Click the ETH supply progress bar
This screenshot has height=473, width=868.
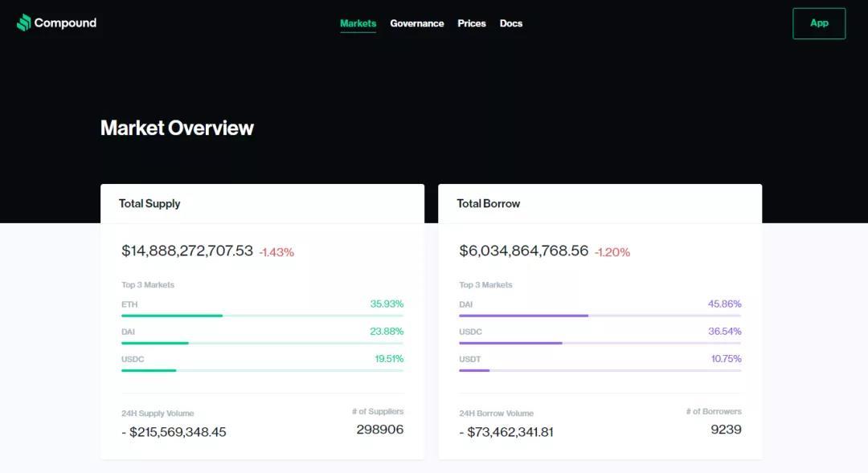pos(262,316)
